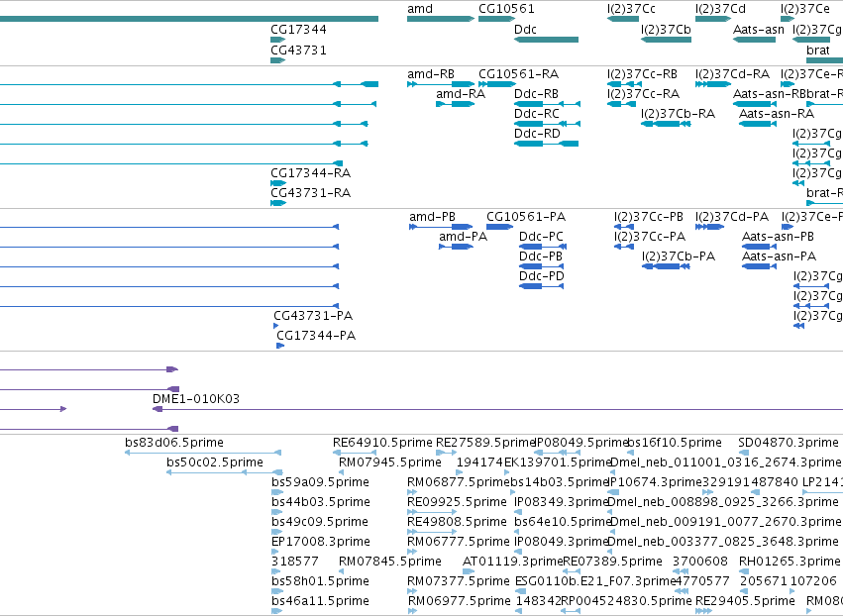This screenshot has width=843, height=616.
Task: Click the RH01265.3prime EST label
Action: tap(790, 562)
